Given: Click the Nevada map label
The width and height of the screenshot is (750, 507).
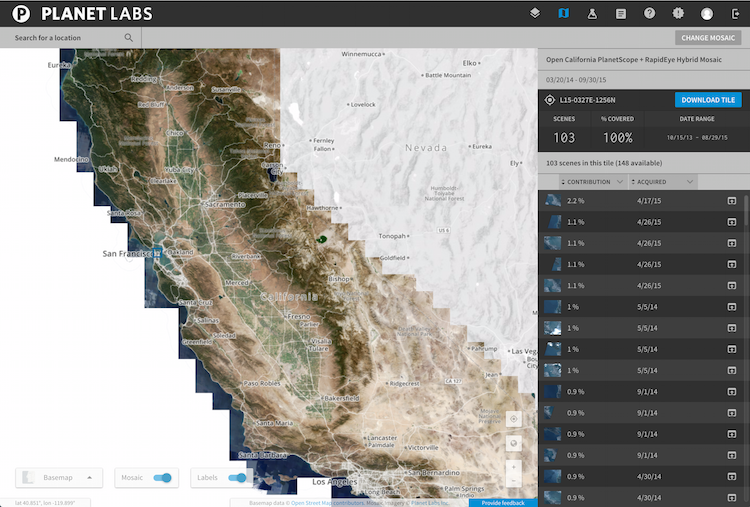Looking at the screenshot, I should (x=426, y=148).
